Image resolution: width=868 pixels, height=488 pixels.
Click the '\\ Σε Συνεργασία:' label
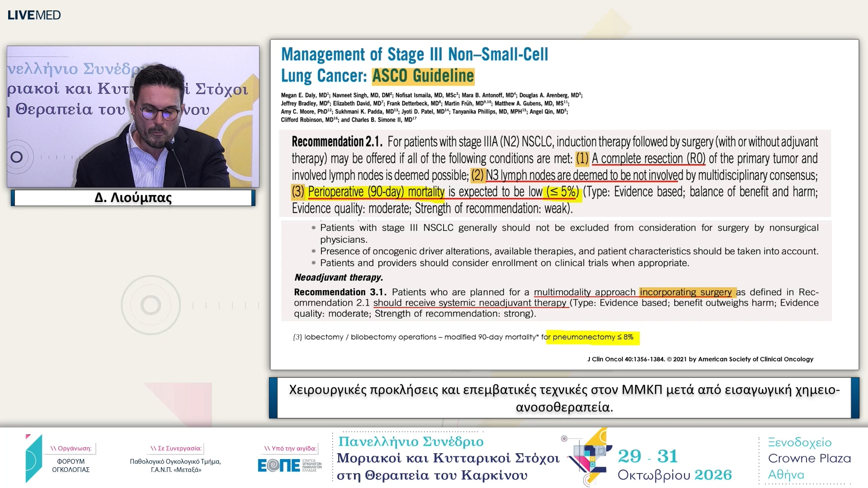pos(176,448)
